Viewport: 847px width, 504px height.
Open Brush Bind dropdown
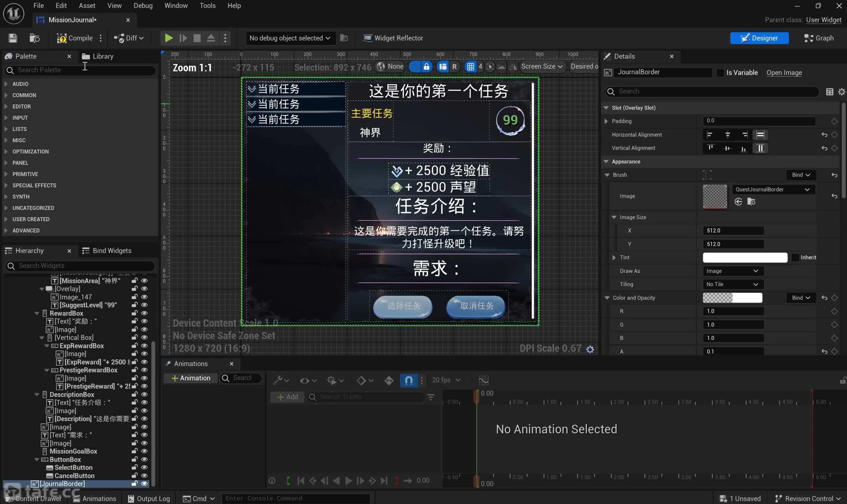click(x=801, y=175)
